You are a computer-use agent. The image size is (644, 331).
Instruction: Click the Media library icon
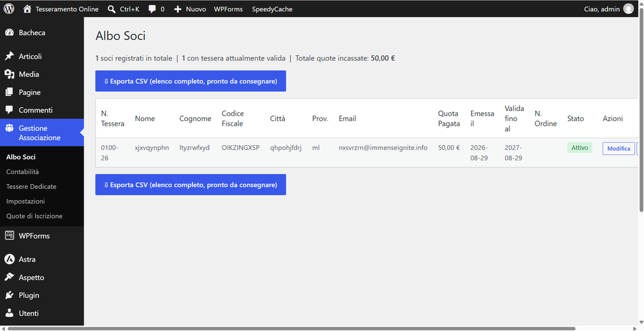click(x=9, y=74)
